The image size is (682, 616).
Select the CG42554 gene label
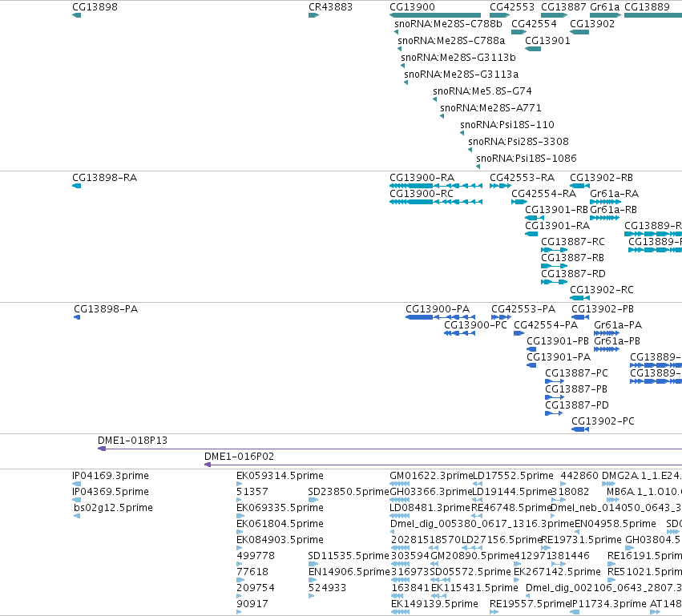(x=534, y=24)
